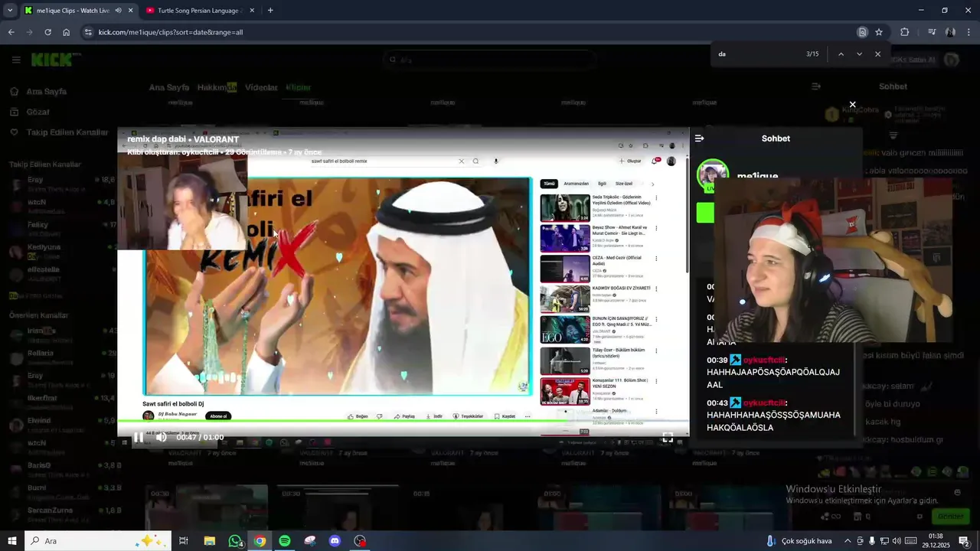Open oykucftcill's profile in the 00:43 message
980x551 pixels.
pyautogui.click(x=764, y=403)
